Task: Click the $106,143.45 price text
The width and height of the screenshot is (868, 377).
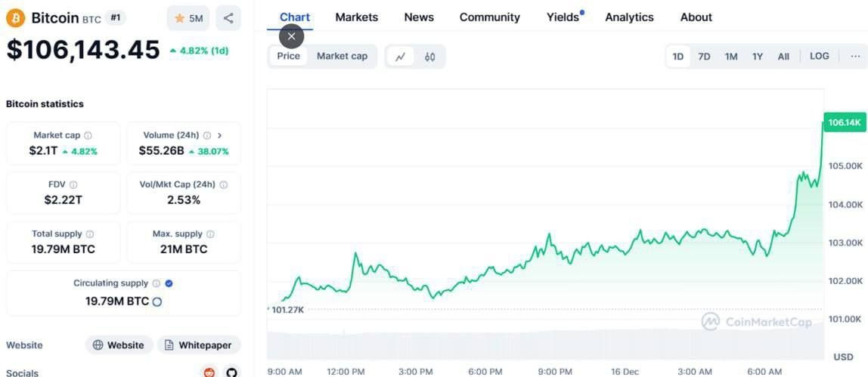Action: pyautogui.click(x=83, y=50)
